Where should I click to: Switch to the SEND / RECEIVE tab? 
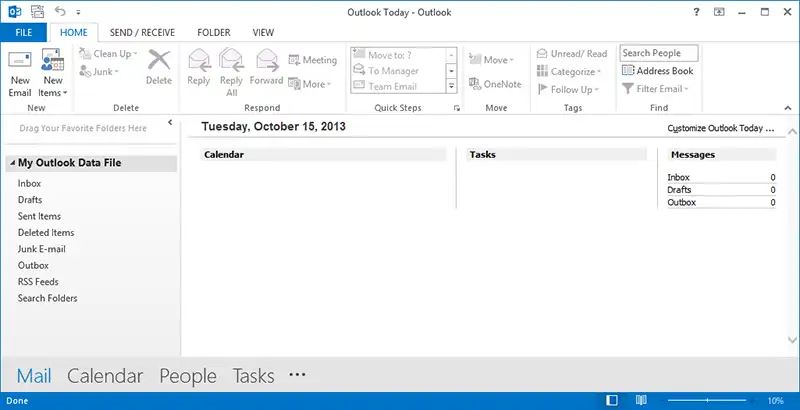(142, 32)
